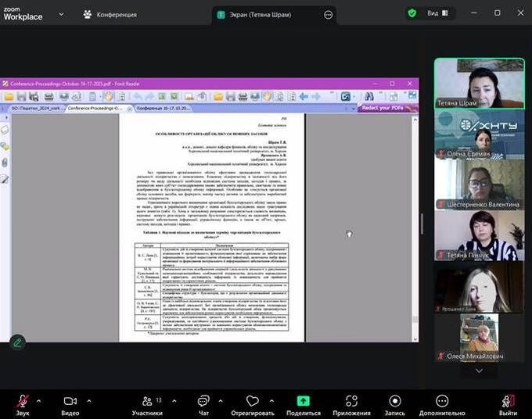
Task: Open the Приложения apps icon
Action: tap(351, 401)
